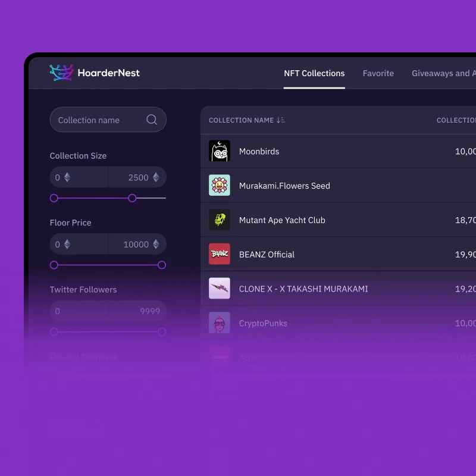Open the CryptoPunks avatar thumbnail
This screenshot has width=476, height=476.
point(220,322)
